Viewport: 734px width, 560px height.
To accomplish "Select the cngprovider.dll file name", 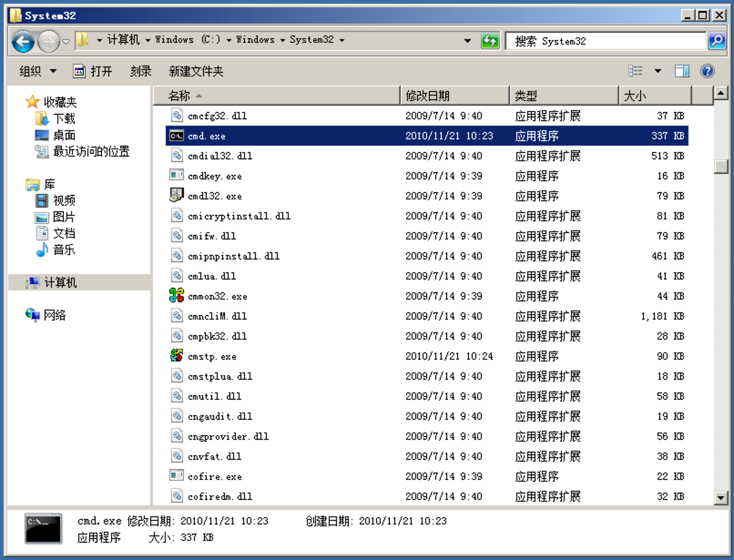I will click(228, 436).
